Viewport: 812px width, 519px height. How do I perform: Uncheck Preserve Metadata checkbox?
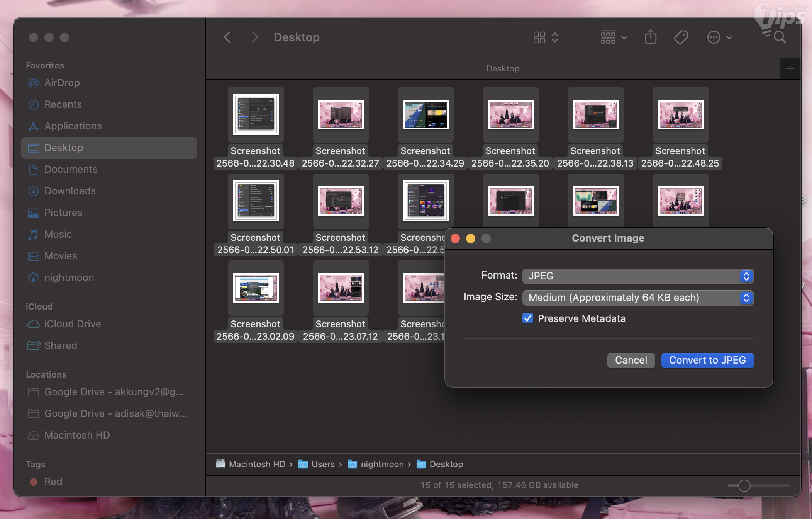[x=528, y=318]
